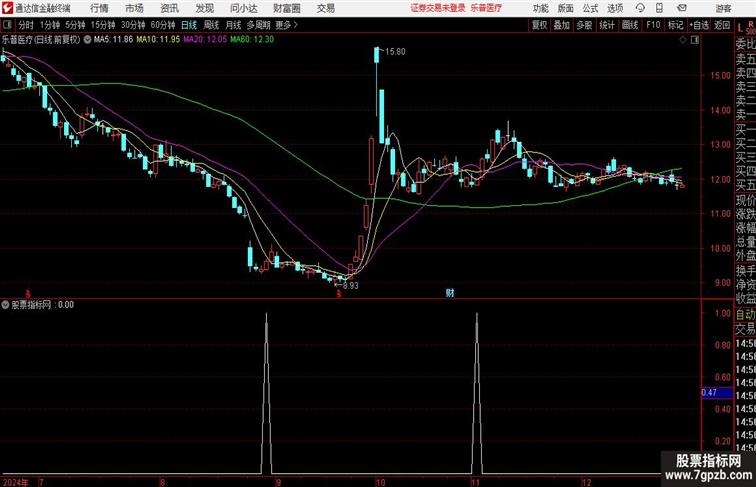The height and width of the screenshot is (487, 756).
Task: Open the 功能 menu
Action: click(540, 8)
